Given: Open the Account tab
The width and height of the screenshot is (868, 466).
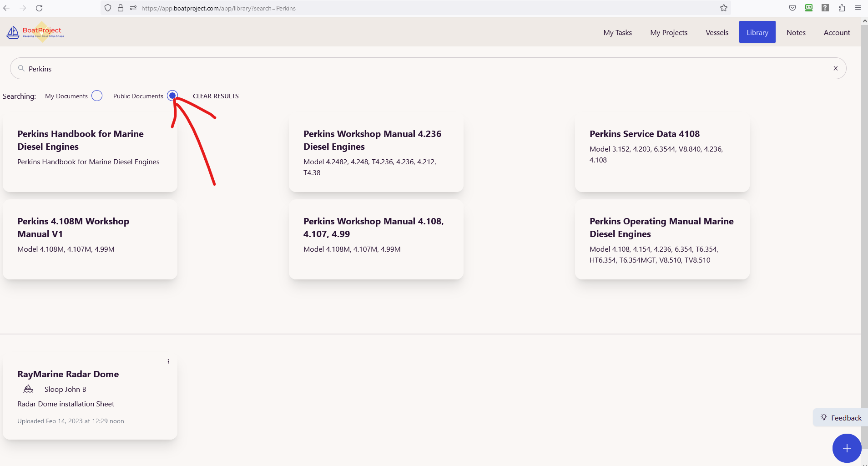Looking at the screenshot, I should click(x=837, y=32).
